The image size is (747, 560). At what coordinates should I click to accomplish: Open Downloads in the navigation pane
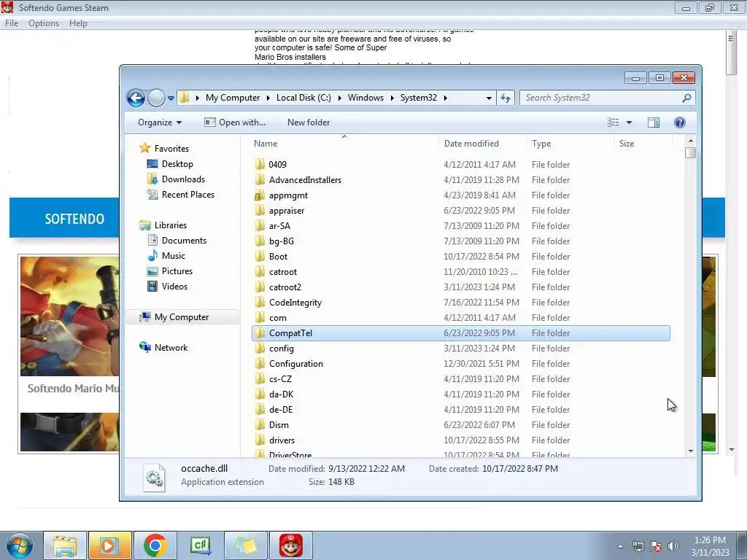coord(177,179)
